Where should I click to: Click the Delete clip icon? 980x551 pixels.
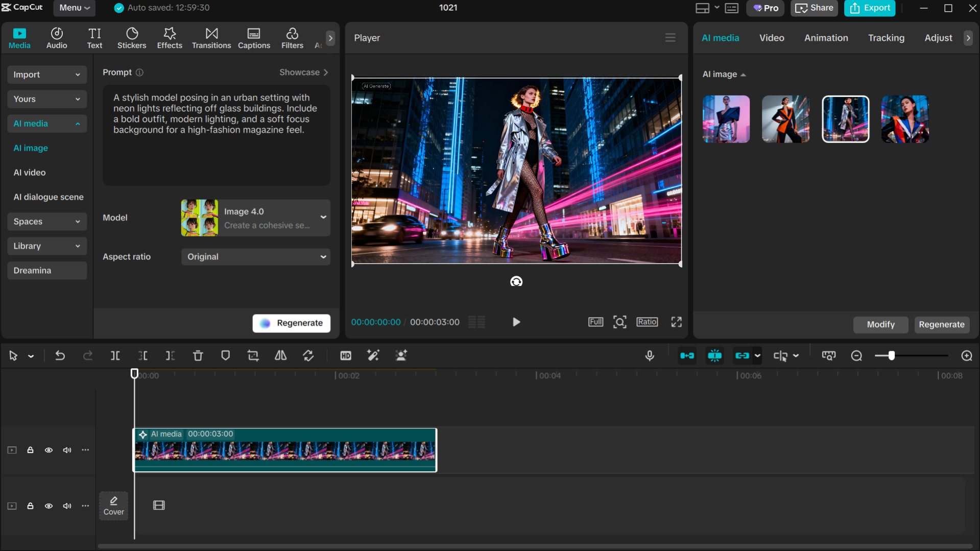[x=198, y=355]
